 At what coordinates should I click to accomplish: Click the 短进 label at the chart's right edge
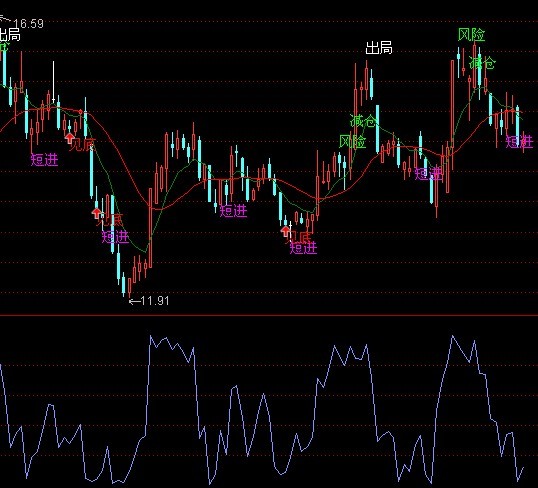point(519,141)
